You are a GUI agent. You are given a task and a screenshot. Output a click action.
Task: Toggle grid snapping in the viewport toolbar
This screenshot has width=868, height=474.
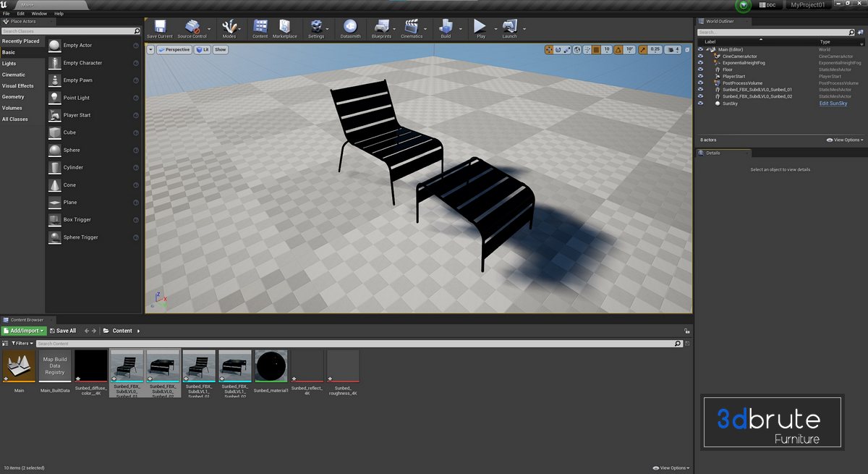click(597, 50)
